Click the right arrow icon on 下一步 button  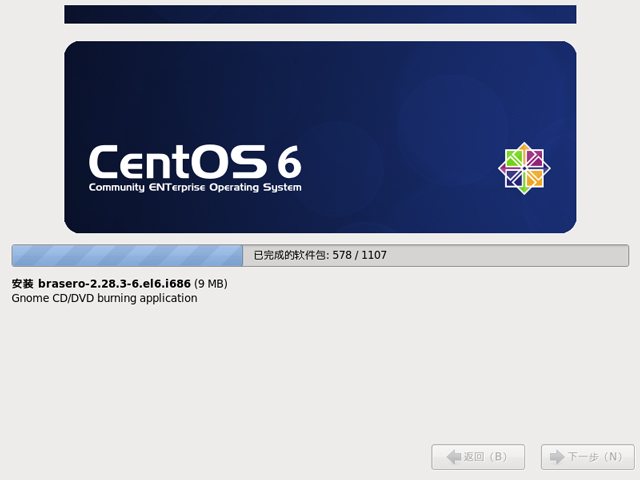click(556, 457)
